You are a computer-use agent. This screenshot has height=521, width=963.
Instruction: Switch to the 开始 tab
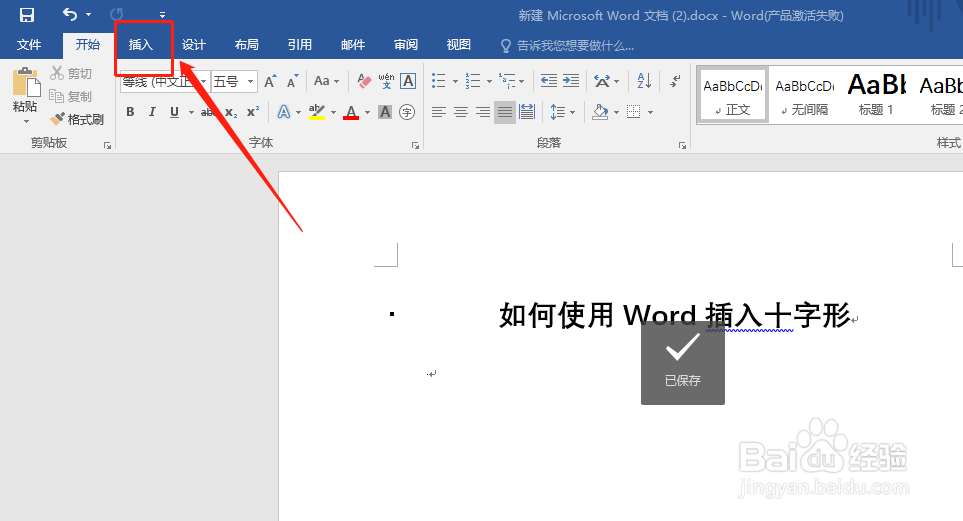point(88,45)
